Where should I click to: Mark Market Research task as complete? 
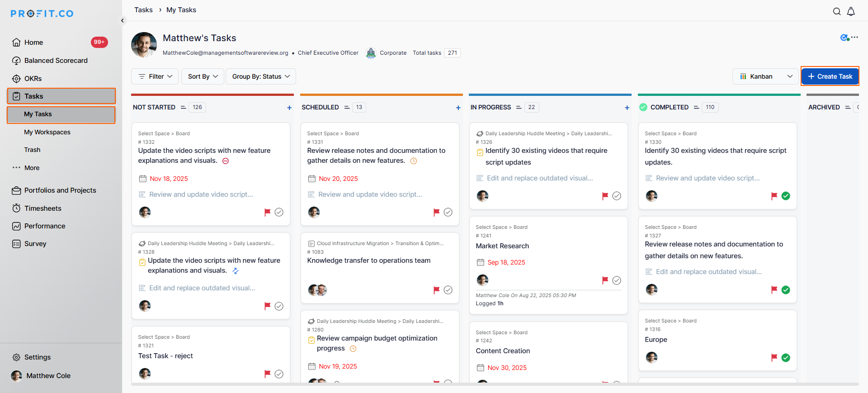[617, 280]
